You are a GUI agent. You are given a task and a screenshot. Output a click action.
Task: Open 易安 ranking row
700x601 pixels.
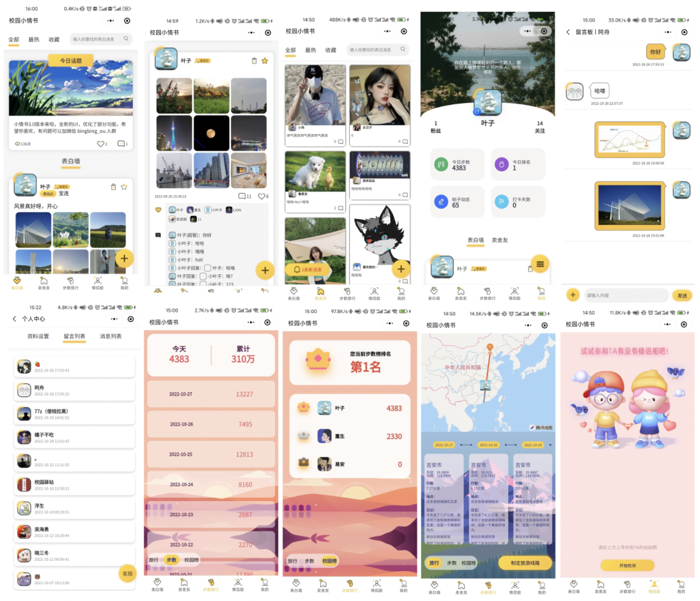tap(350, 464)
